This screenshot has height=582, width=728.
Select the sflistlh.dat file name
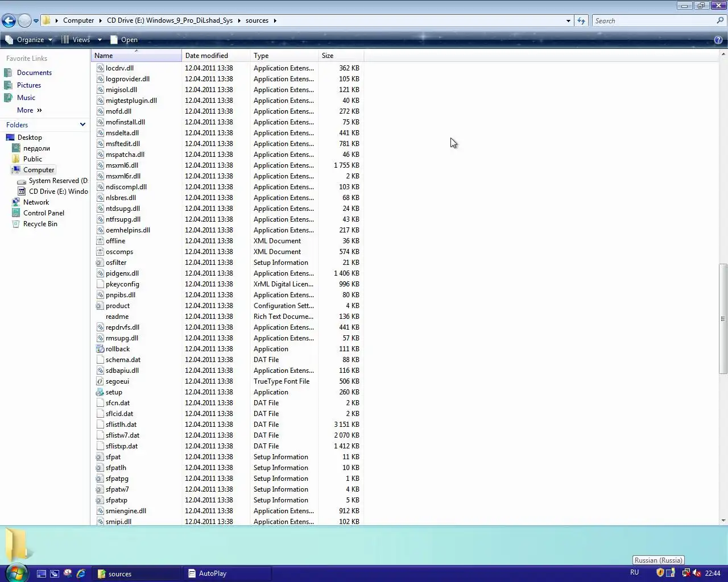coord(121,425)
